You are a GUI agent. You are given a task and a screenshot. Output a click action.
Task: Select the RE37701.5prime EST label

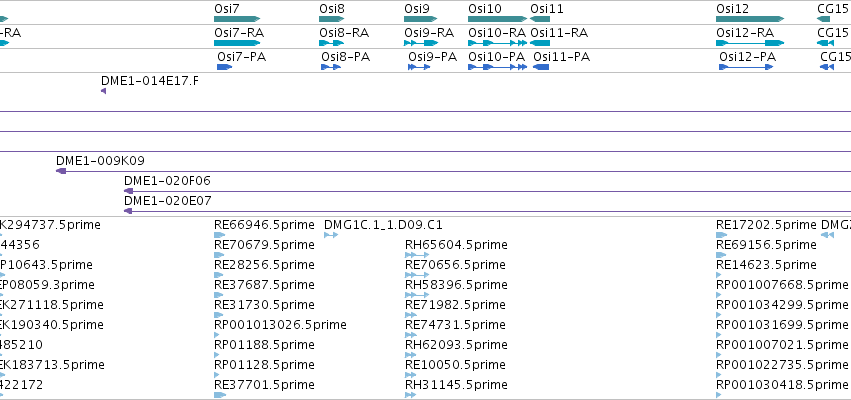pyautogui.click(x=264, y=385)
